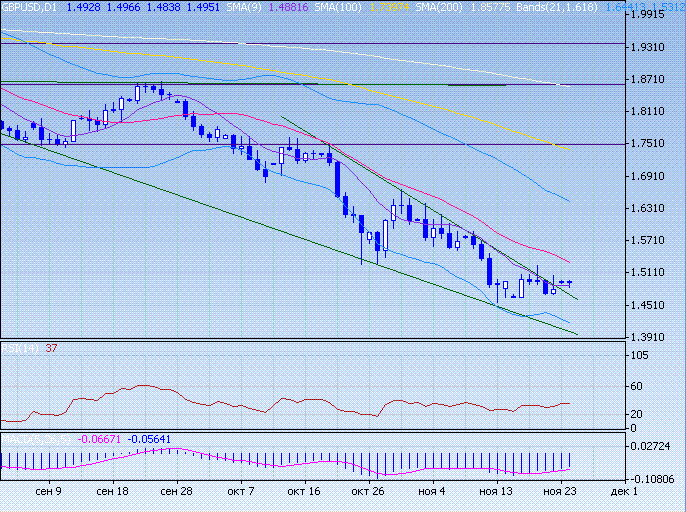Click the сен 9 date marker
Viewport: 686px width, 512px height.
point(48,493)
